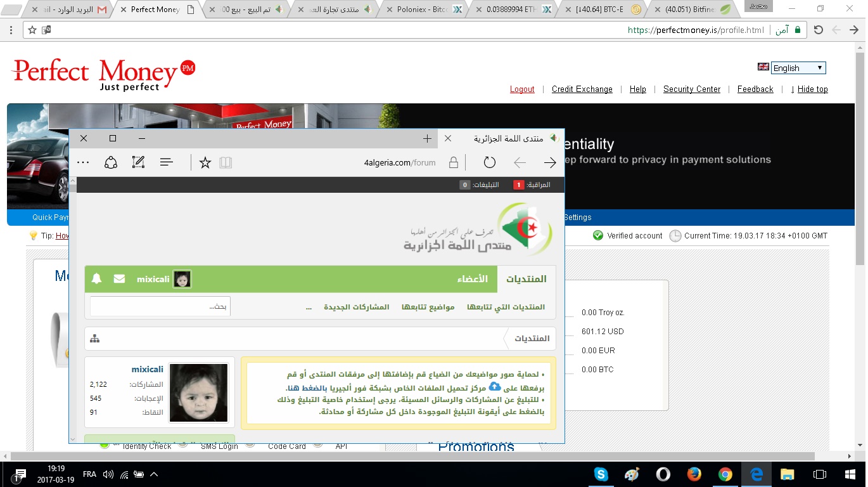Click the forum sitemap tree icon
Screen dimensions: 868x487
pos(95,339)
